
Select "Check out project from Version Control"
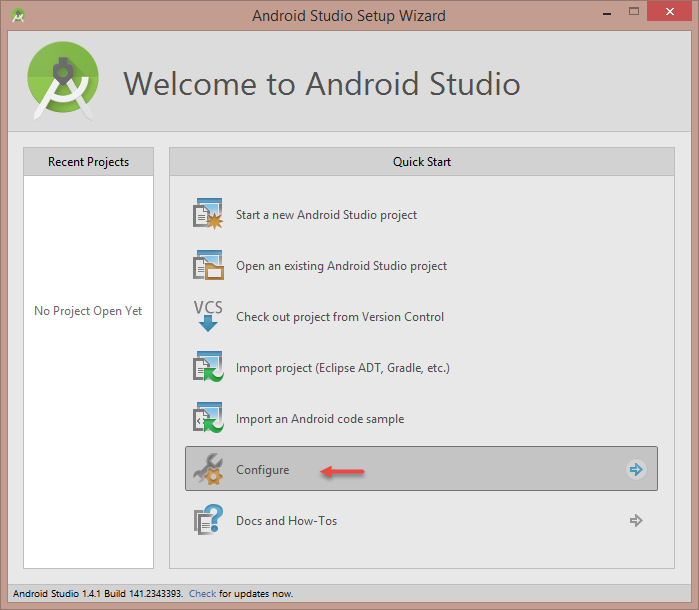[339, 317]
